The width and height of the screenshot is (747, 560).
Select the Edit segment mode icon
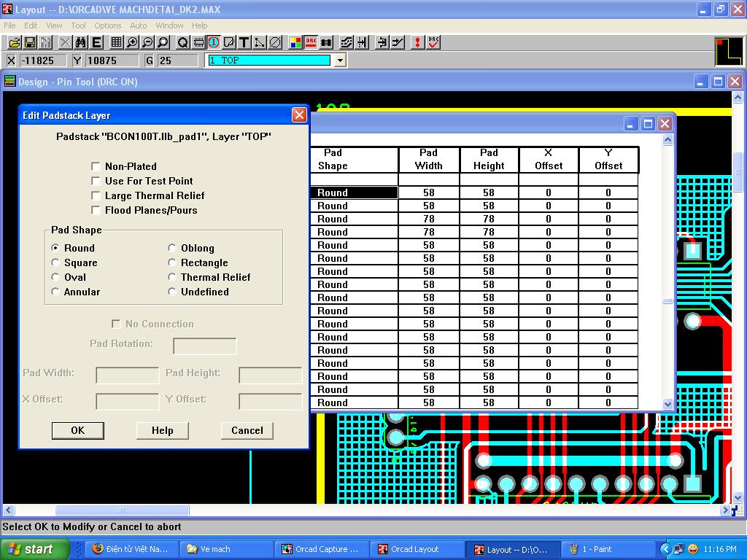pos(382,43)
